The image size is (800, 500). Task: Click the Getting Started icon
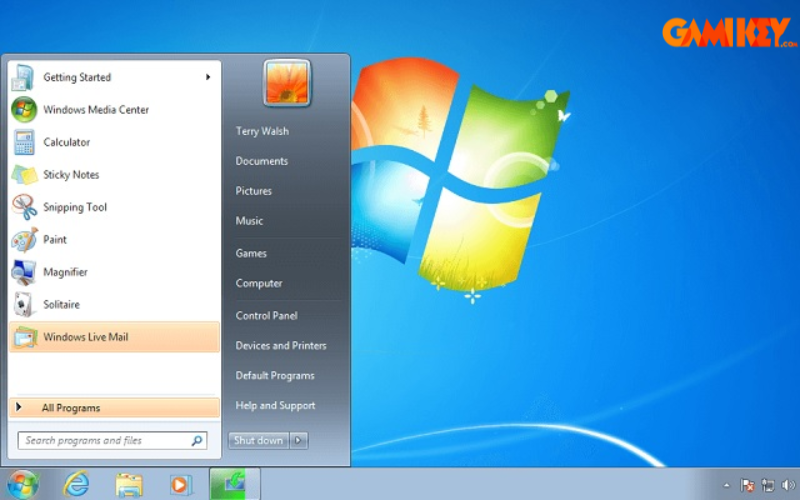coord(24,77)
